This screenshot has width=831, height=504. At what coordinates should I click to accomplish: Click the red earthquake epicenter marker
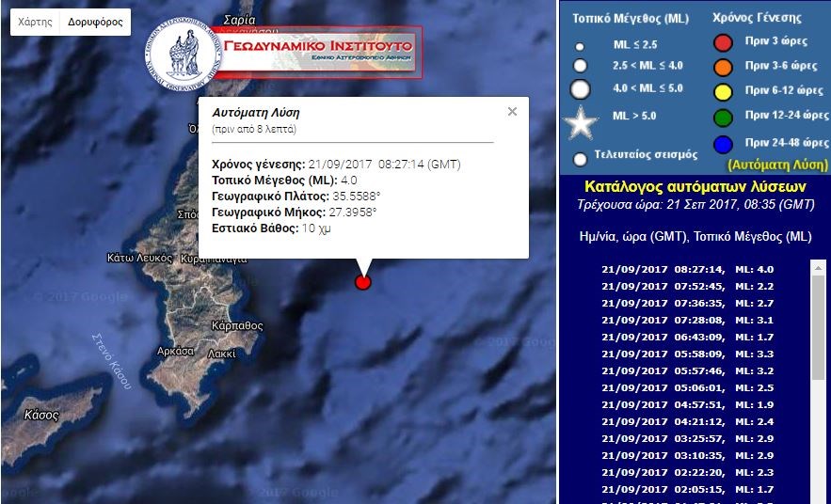pyautogui.click(x=363, y=282)
